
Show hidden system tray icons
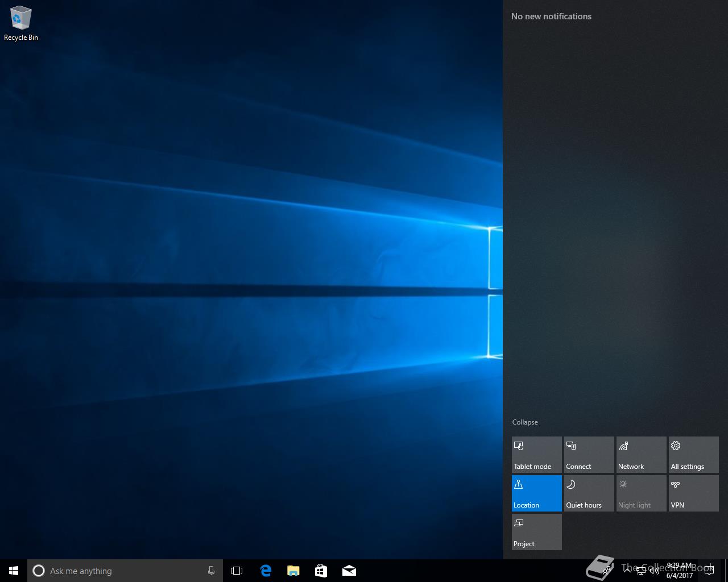tap(627, 571)
